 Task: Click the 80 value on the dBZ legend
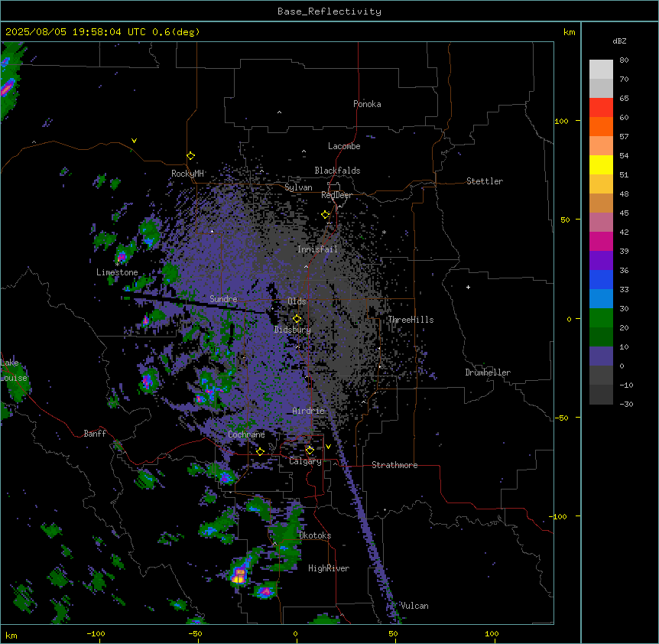(x=624, y=60)
